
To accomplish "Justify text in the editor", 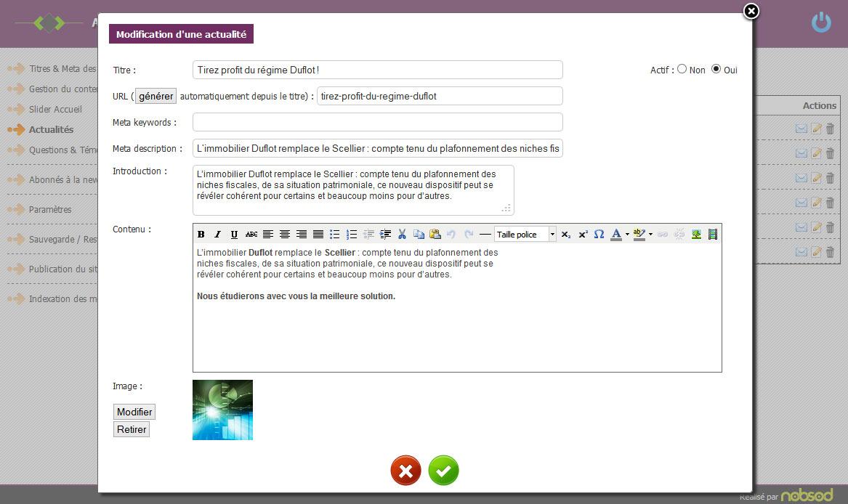I will (x=318, y=234).
